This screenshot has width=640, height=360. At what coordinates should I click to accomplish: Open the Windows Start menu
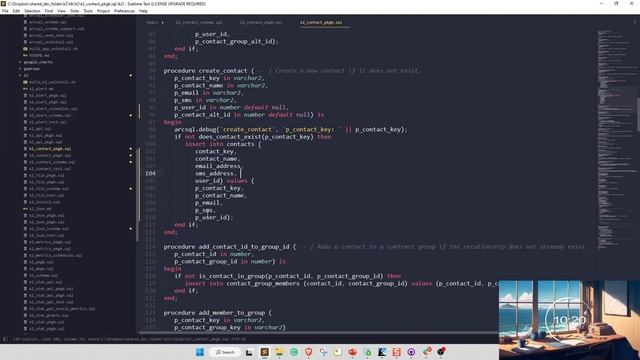point(200,352)
